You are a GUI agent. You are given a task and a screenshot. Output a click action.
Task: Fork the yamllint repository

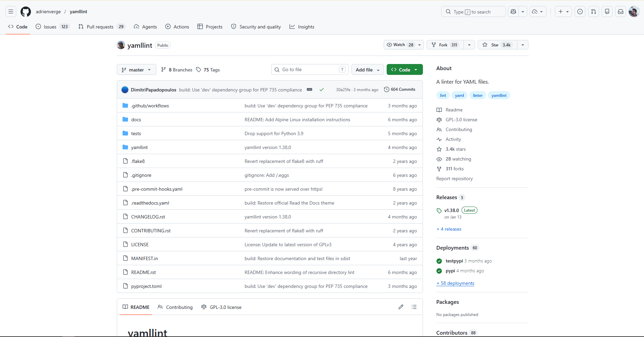446,45
